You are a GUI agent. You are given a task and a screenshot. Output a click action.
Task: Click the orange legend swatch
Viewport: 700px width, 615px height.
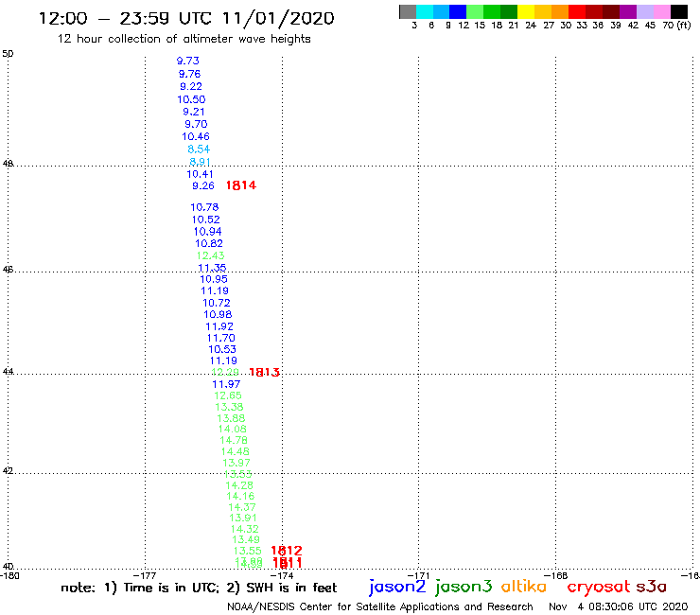(560, 11)
